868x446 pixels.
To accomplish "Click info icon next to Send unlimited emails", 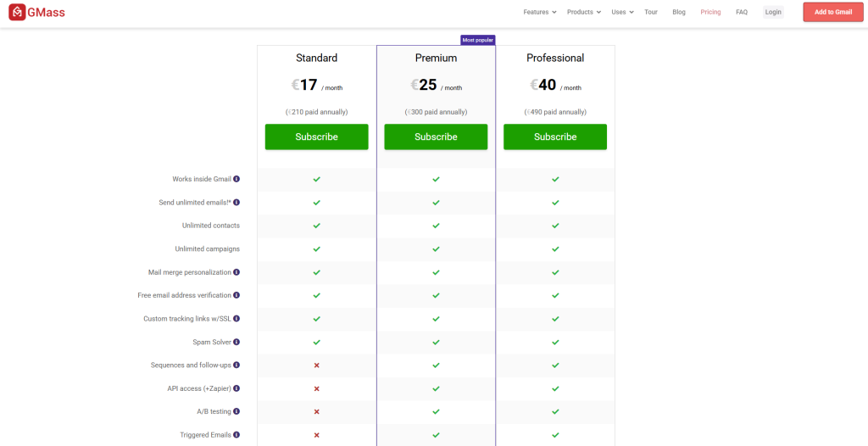I will click(236, 203).
